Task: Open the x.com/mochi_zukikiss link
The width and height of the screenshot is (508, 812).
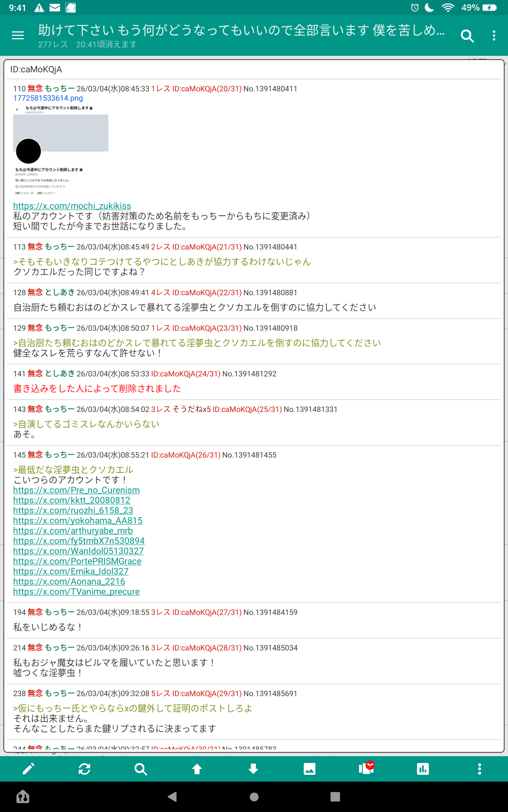Action: pos(72,206)
